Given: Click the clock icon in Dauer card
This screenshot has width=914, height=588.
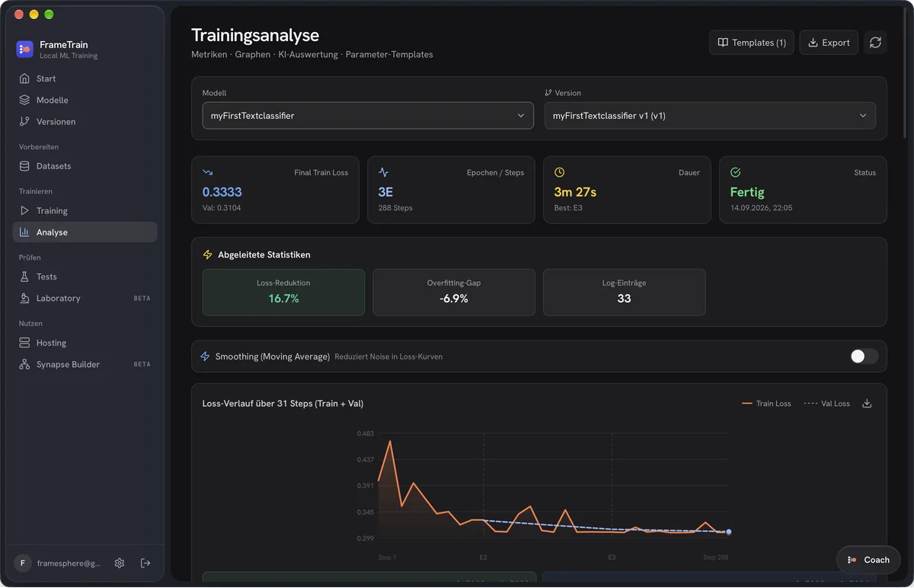Looking at the screenshot, I should [x=559, y=173].
